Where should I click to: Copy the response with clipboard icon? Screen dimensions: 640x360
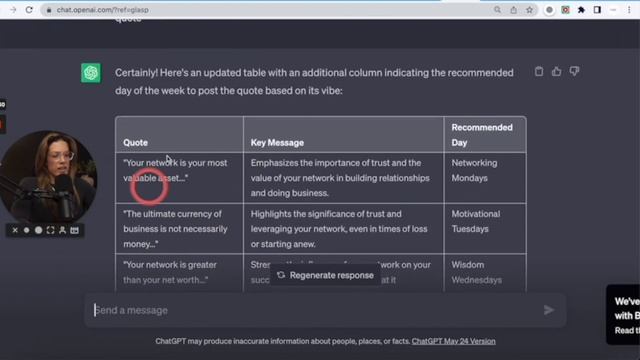pos(539,71)
